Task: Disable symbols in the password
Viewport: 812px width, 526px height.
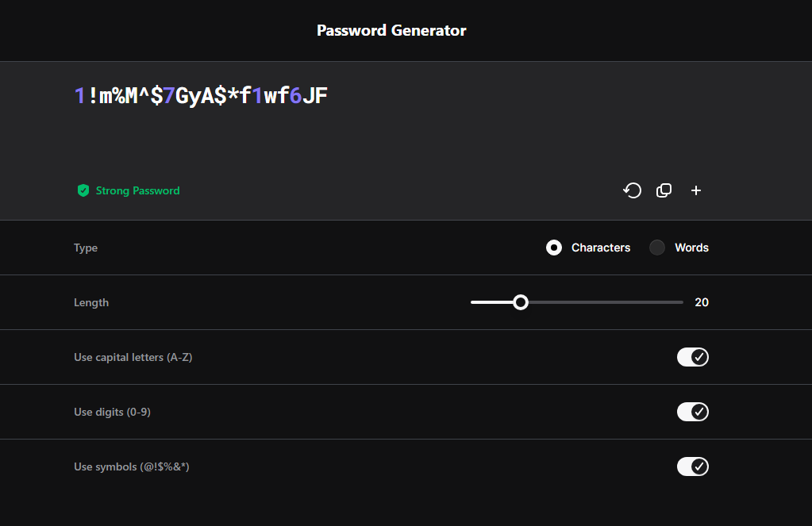Action: [692, 466]
